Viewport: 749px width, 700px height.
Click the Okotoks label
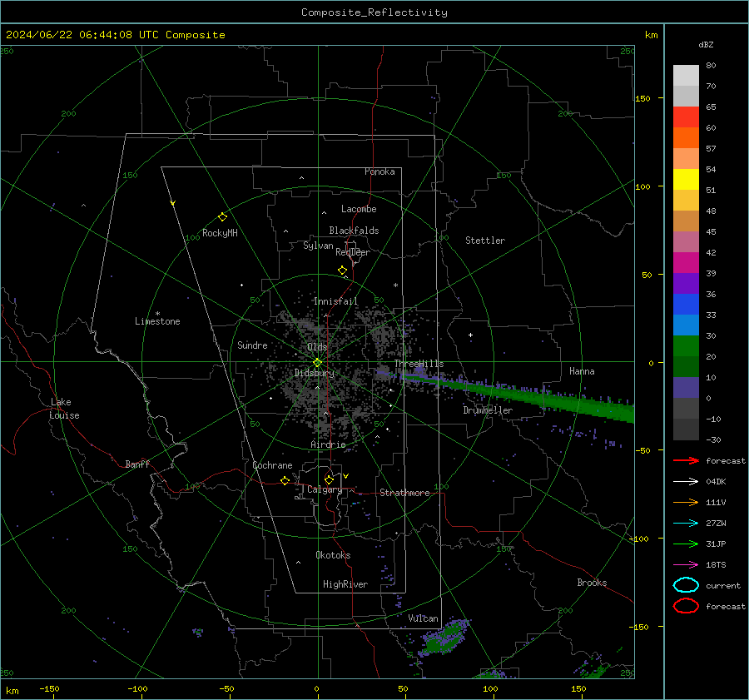pos(333,555)
